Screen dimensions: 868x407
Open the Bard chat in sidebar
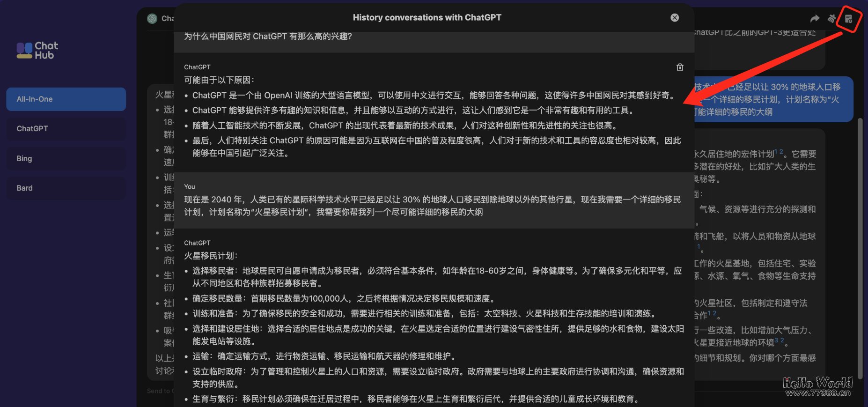[x=66, y=188]
